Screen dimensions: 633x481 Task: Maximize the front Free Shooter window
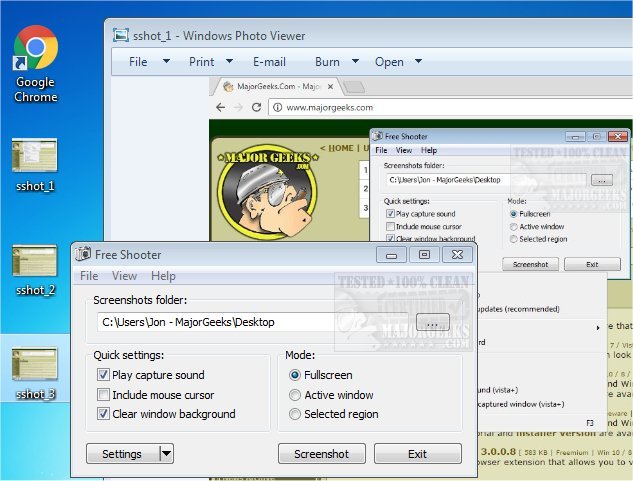(424, 255)
